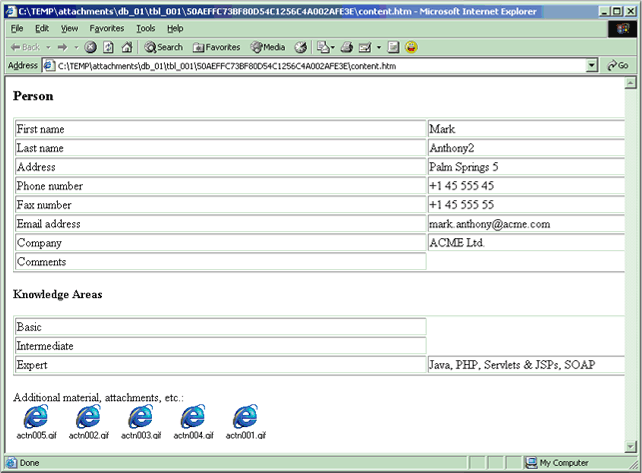Expand the Back button history arrow
The width and height of the screenshot is (642, 473).
point(47,47)
